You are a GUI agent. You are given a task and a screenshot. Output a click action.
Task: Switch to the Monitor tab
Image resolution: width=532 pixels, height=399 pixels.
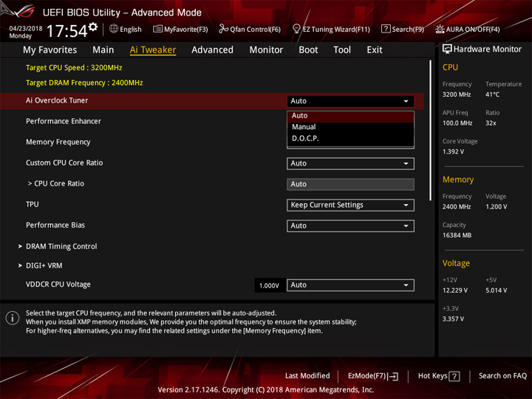pos(266,50)
